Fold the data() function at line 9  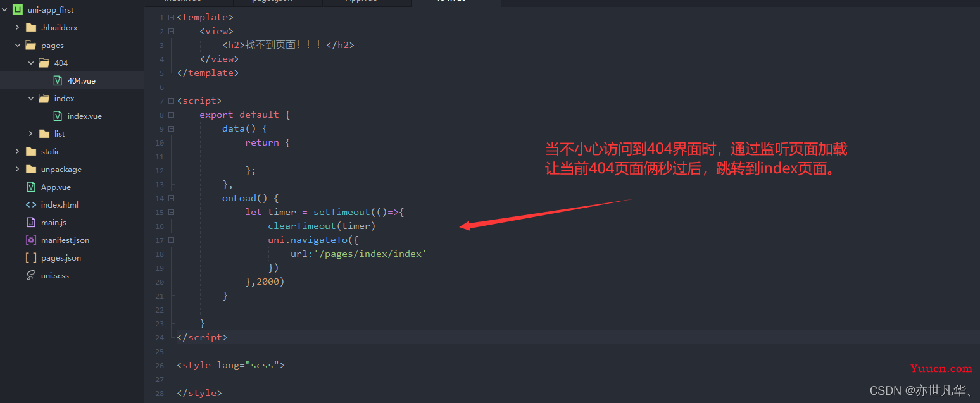coord(171,129)
